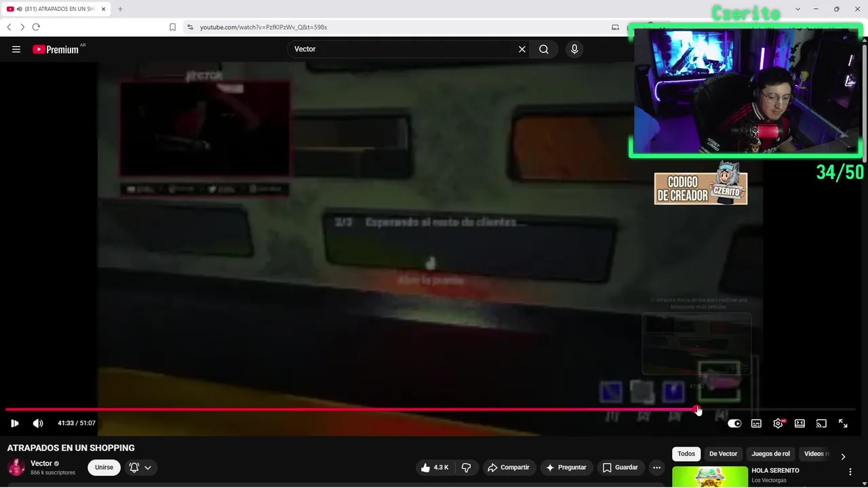Enter full screen mode
The image size is (868, 488).
[x=843, y=424]
